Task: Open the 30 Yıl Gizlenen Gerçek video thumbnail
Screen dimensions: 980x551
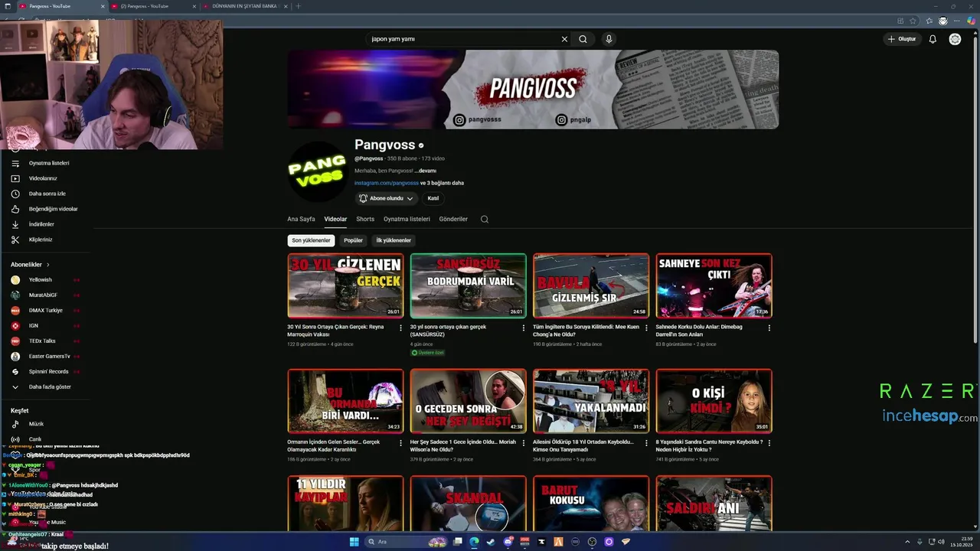Action: 345,285
